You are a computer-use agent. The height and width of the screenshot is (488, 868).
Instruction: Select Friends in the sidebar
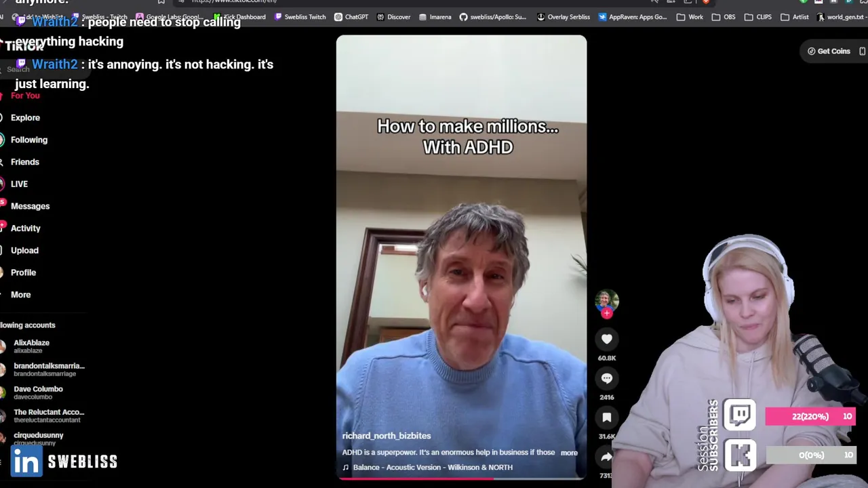tap(24, 162)
